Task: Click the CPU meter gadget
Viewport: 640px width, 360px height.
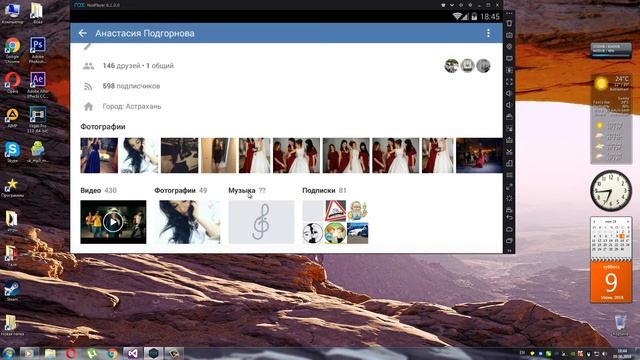Action: coord(611,51)
